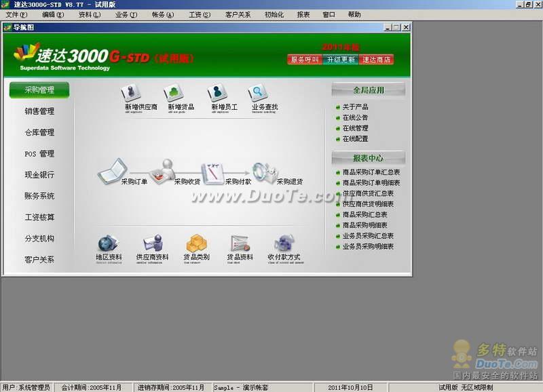Open the 商品采购明细表 report
This screenshot has width=543, height=392.
click(364, 225)
